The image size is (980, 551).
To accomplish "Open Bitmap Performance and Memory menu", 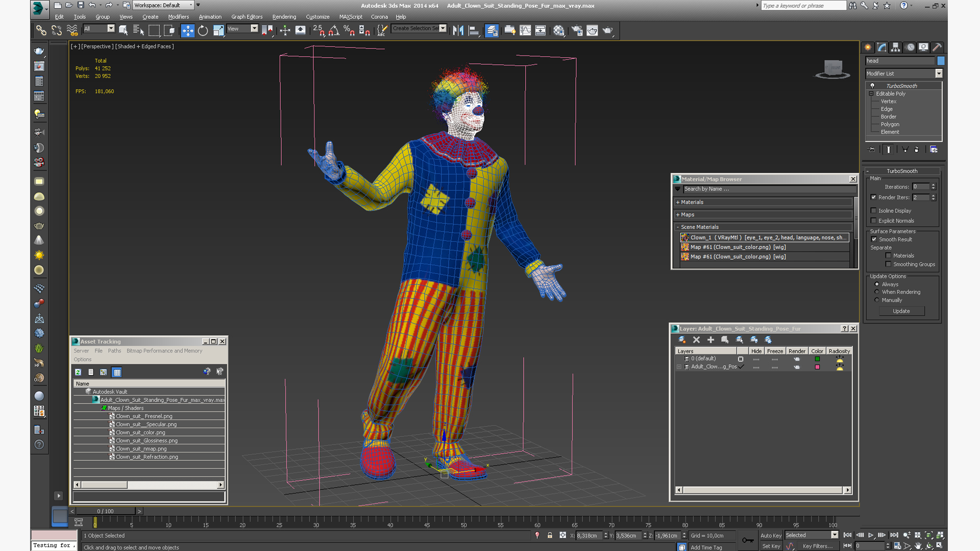I will (164, 350).
